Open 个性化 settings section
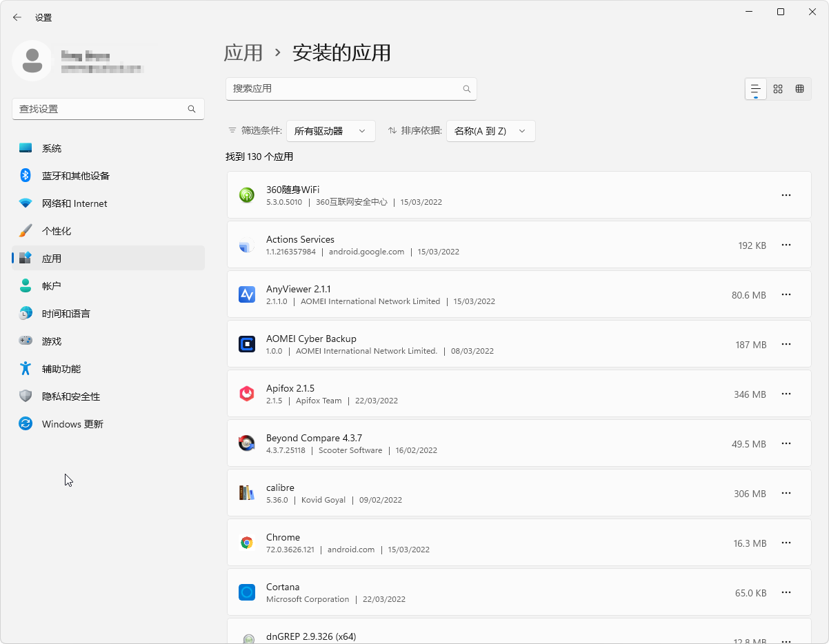This screenshot has height=644, width=829. click(108, 231)
